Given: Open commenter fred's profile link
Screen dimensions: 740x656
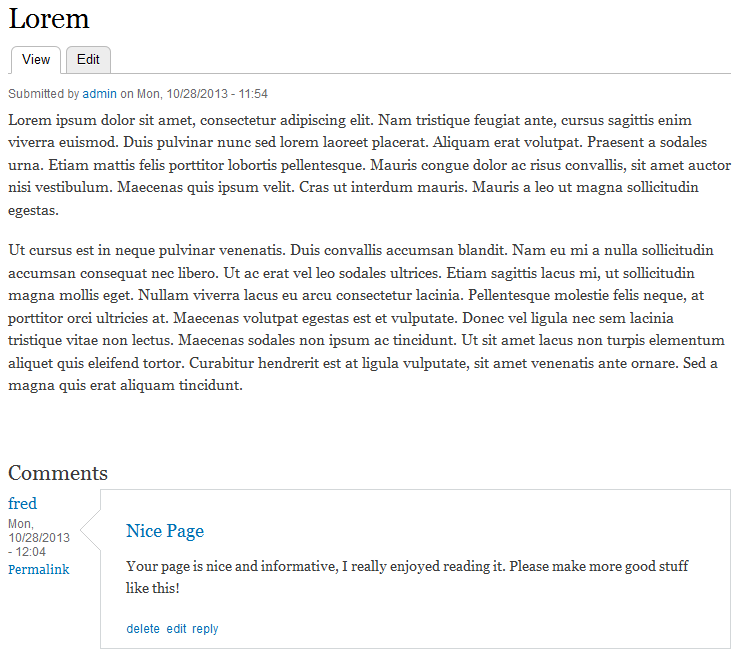Looking at the screenshot, I should coord(22,504).
